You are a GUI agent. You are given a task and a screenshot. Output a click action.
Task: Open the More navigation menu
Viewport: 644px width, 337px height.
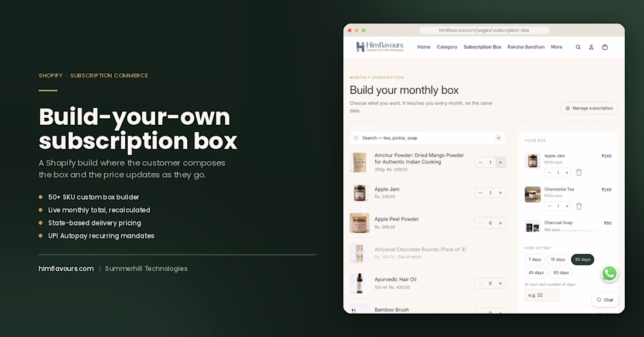tap(557, 47)
